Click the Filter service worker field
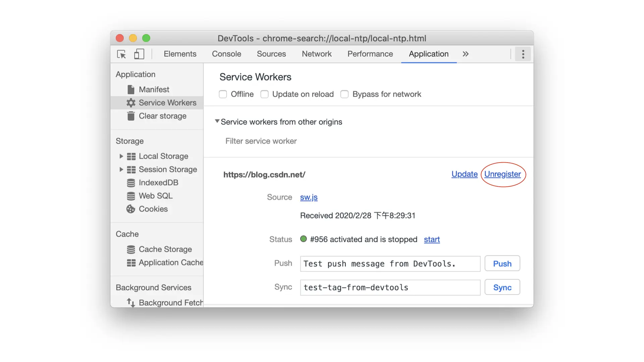This screenshot has width=644, height=362. 261,141
